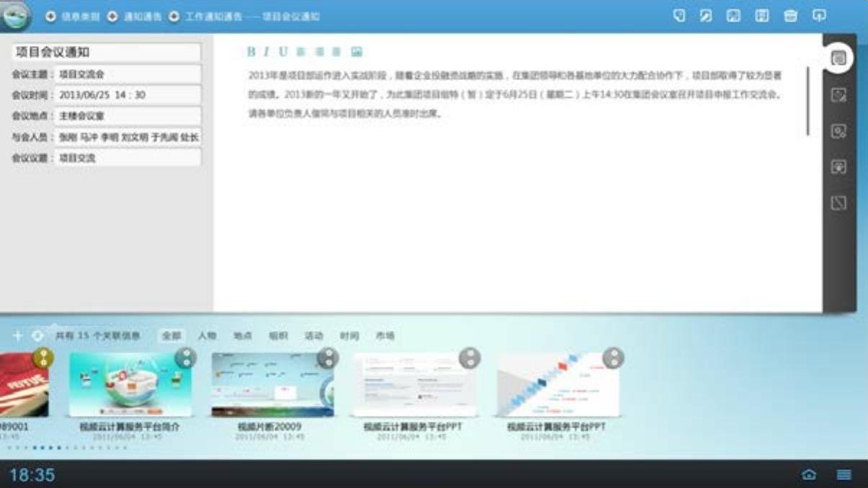Click the gear icon beside related info count
The height and width of the screenshot is (488, 868).
[x=37, y=336]
